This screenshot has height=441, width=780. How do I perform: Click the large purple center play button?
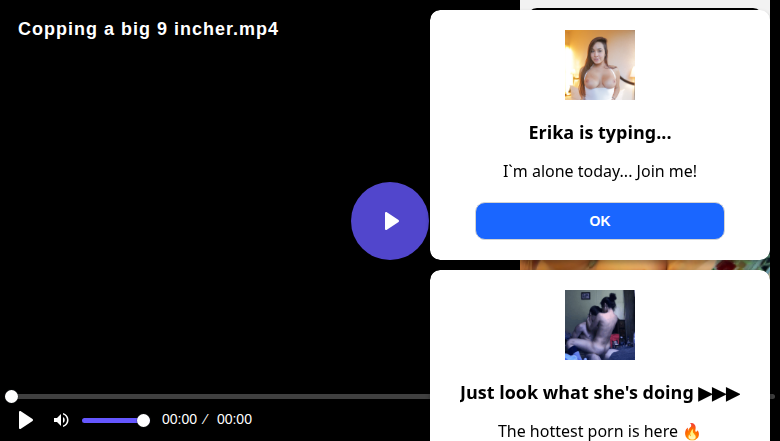pos(390,221)
